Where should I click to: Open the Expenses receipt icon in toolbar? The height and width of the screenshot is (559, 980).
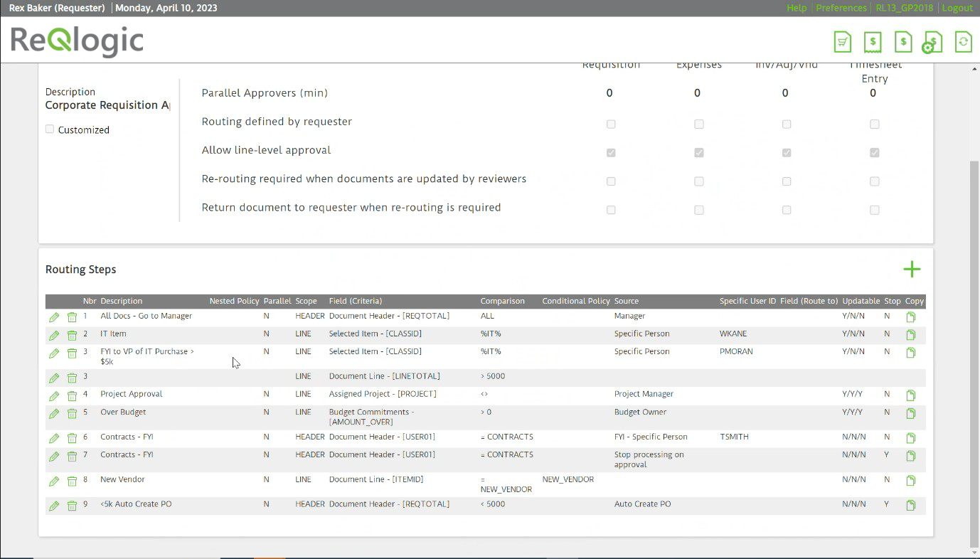click(x=873, y=42)
